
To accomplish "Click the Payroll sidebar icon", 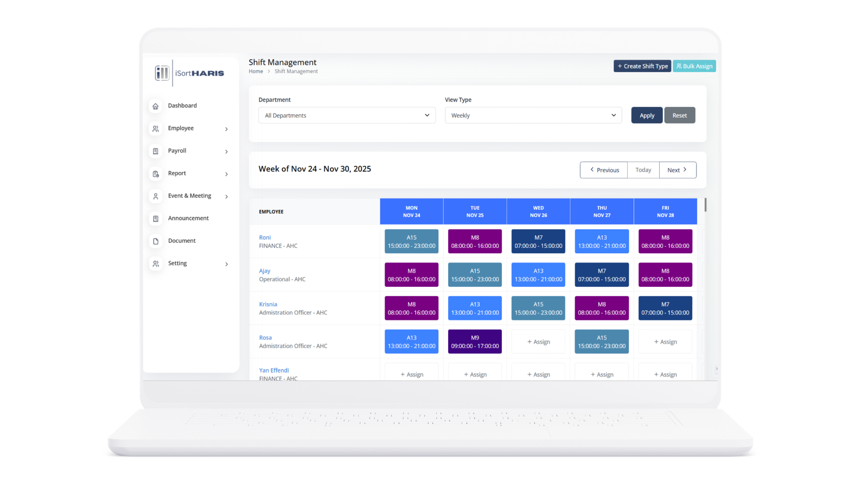I will pyautogui.click(x=156, y=151).
